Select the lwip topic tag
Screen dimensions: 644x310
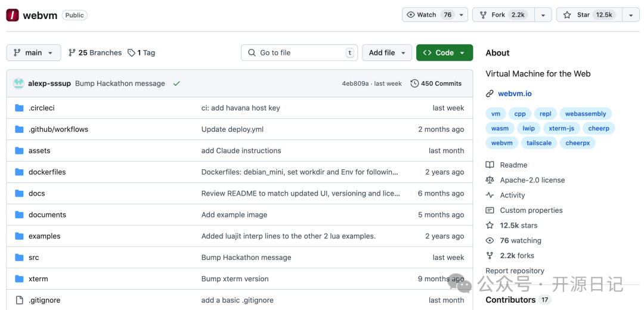[528, 129]
